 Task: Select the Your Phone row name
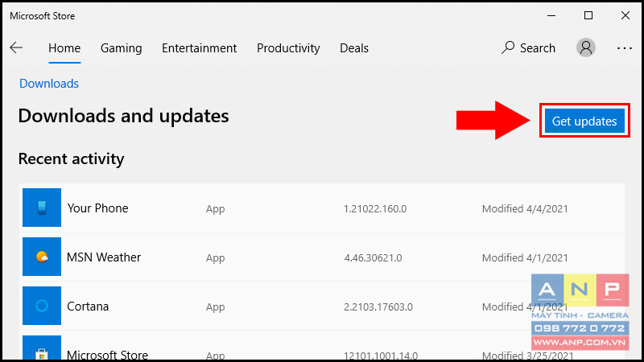click(97, 208)
